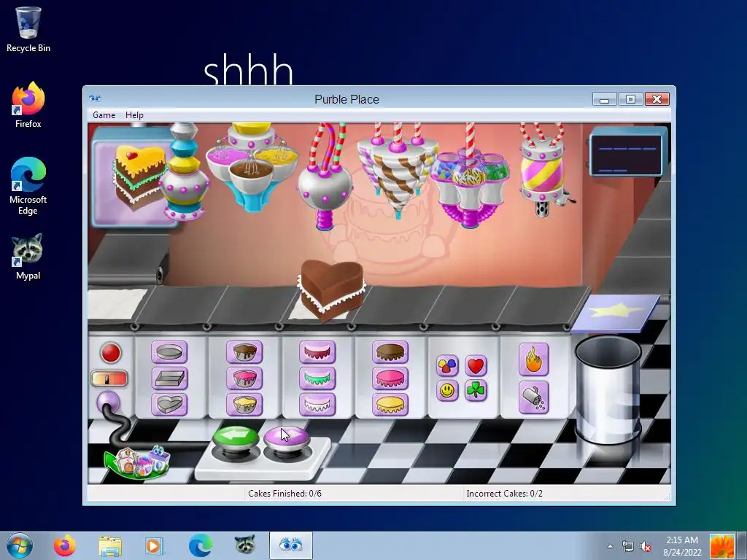747x560 pixels.
Task: Add the green clover decoration
Action: (476, 391)
